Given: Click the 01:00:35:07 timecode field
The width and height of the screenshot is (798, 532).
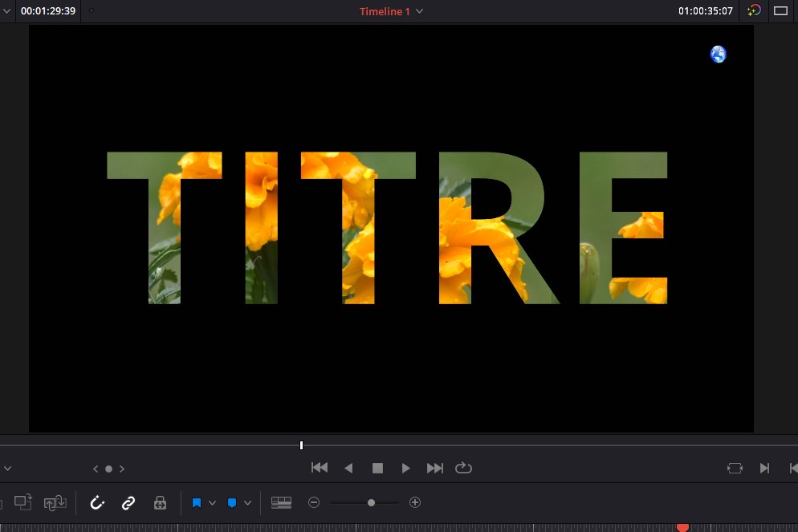Looking at the screenshot, I should point(706,11).
